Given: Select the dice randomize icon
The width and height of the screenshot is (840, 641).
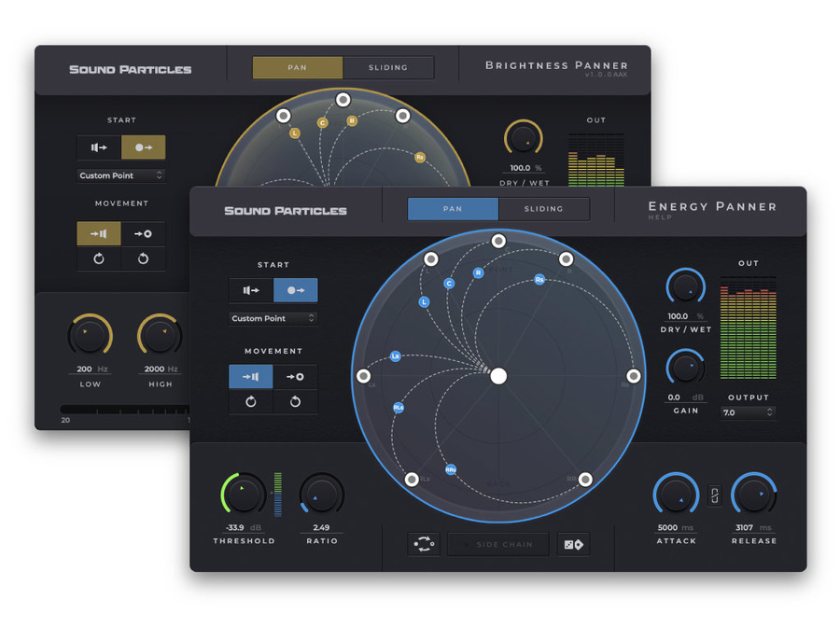Looking at the screenshot, I should 574,545.
